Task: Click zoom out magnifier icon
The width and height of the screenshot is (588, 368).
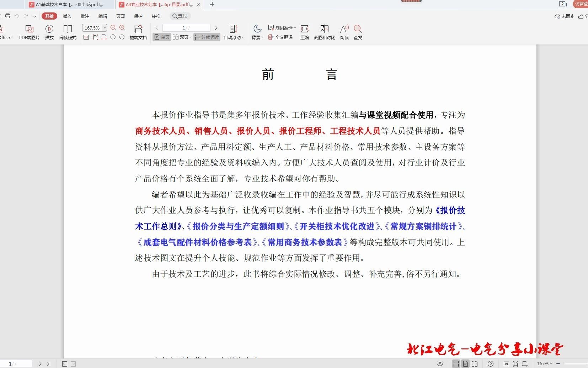Action: 113,28
